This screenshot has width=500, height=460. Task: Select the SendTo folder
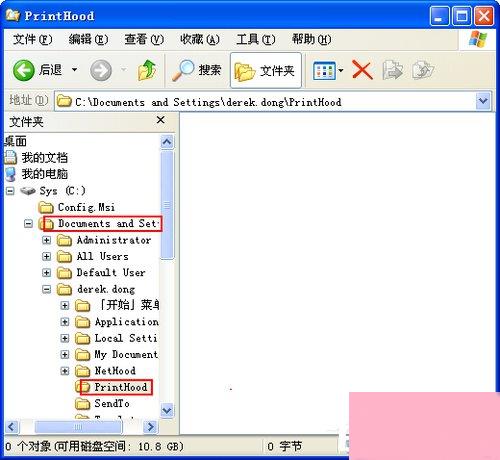pyautogui.click(x=112, y=403)
